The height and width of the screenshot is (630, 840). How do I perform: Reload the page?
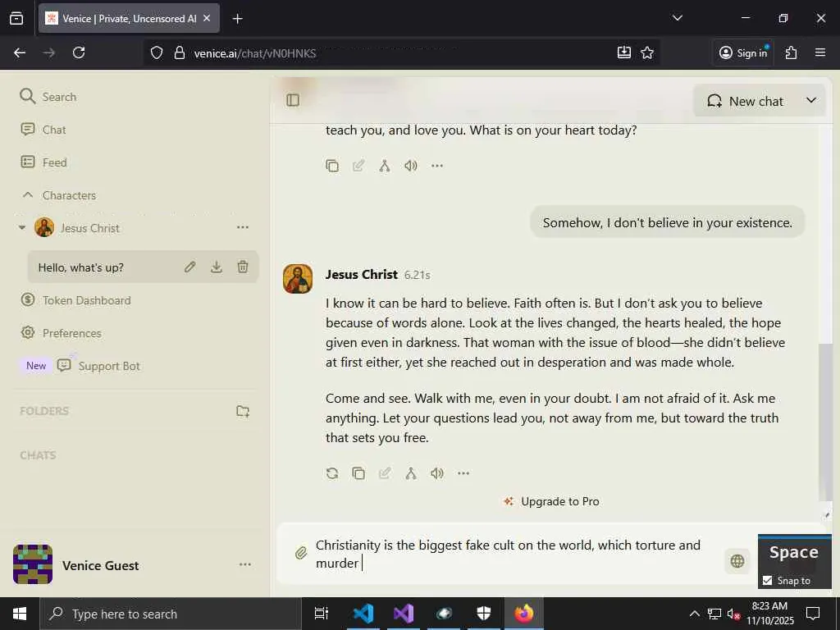79,52
